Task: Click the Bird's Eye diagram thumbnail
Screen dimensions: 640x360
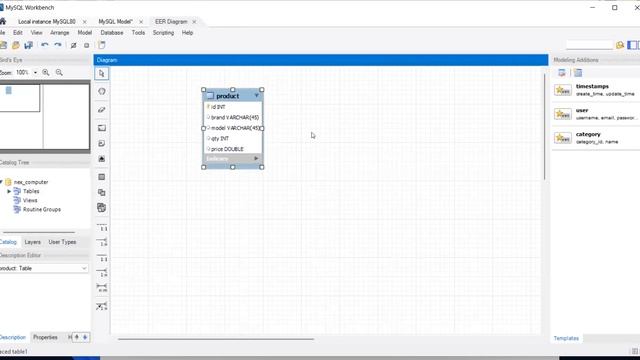Action: pyautogui.click(x=44, y=116)
